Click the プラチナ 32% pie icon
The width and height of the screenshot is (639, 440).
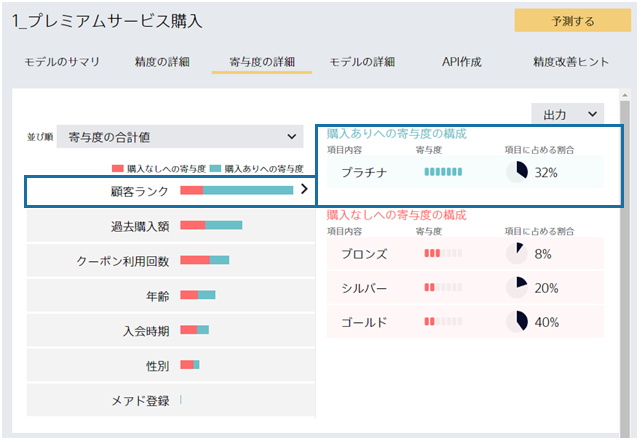[517, 172]
